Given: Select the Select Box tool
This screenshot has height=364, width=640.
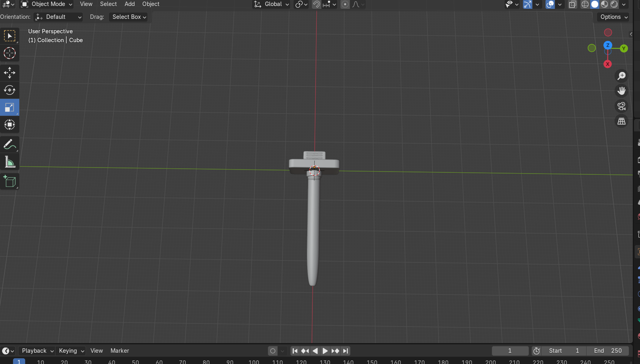Looking at the screenshot, I should [10, 36].
